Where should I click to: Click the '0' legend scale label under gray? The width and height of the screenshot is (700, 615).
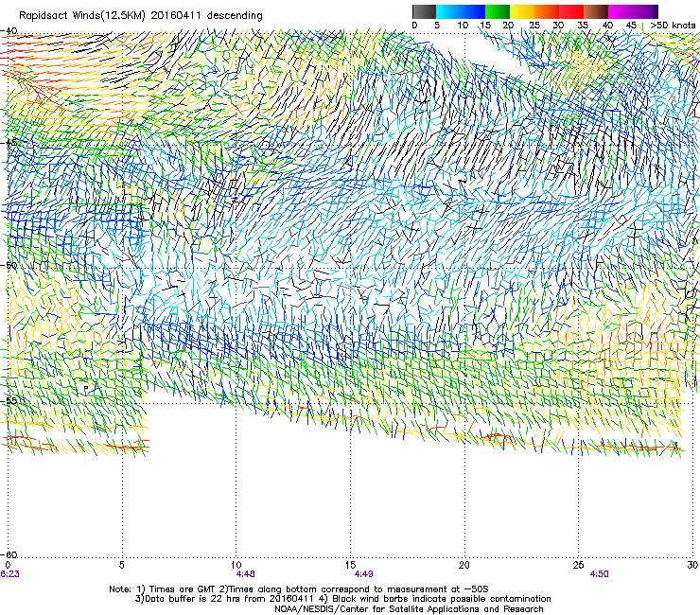(414, 25)
